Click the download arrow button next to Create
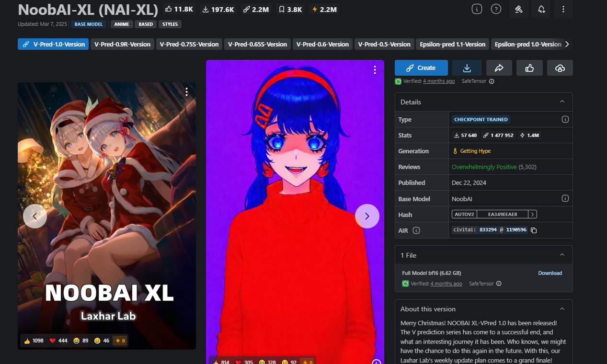 (467, 68)
